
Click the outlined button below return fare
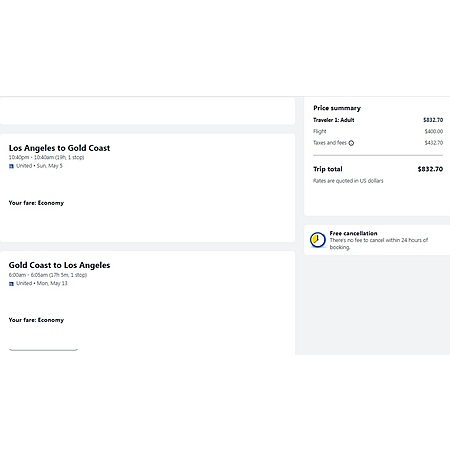pos(43,347)
